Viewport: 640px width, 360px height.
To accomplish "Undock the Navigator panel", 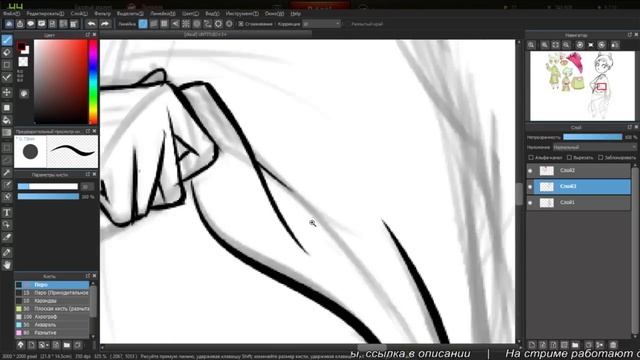I will point(629,35).
